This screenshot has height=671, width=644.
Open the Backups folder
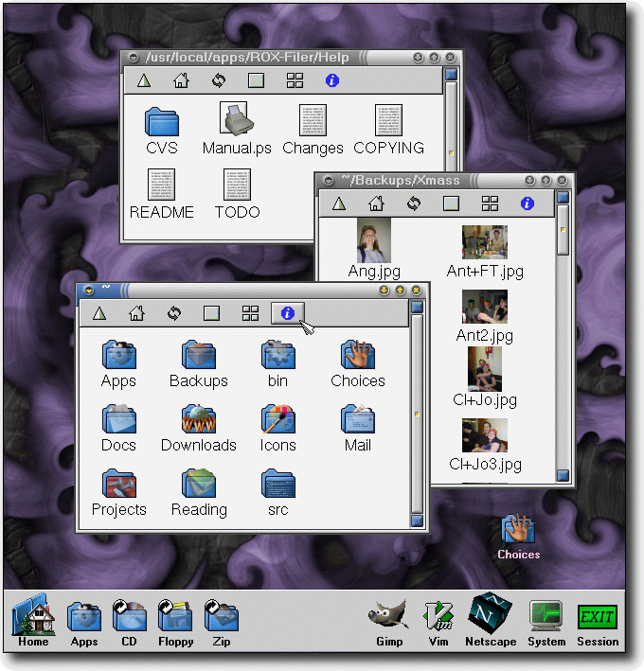(199, 363)
